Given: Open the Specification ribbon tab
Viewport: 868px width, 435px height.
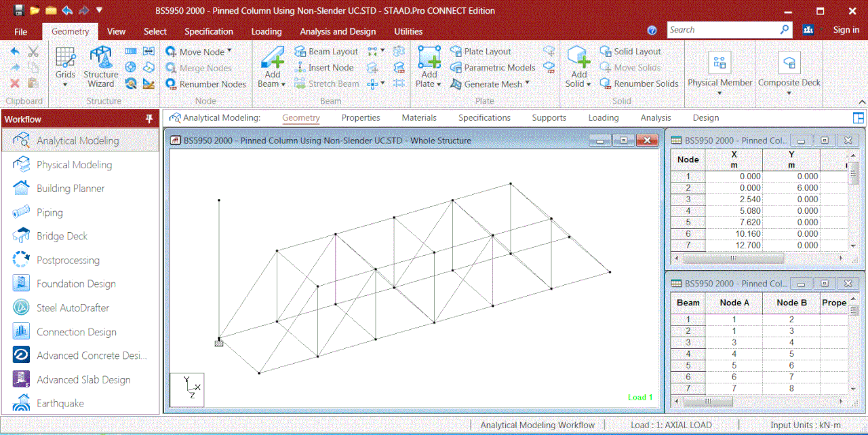Looking at the screenshot, I should 209,31.
